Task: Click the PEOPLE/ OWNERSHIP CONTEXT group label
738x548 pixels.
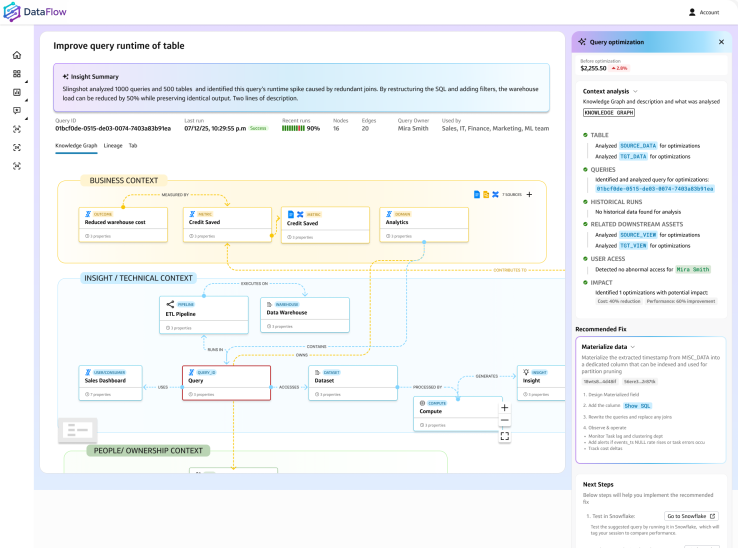Action: pyautogui.click(x=148, y=451)
